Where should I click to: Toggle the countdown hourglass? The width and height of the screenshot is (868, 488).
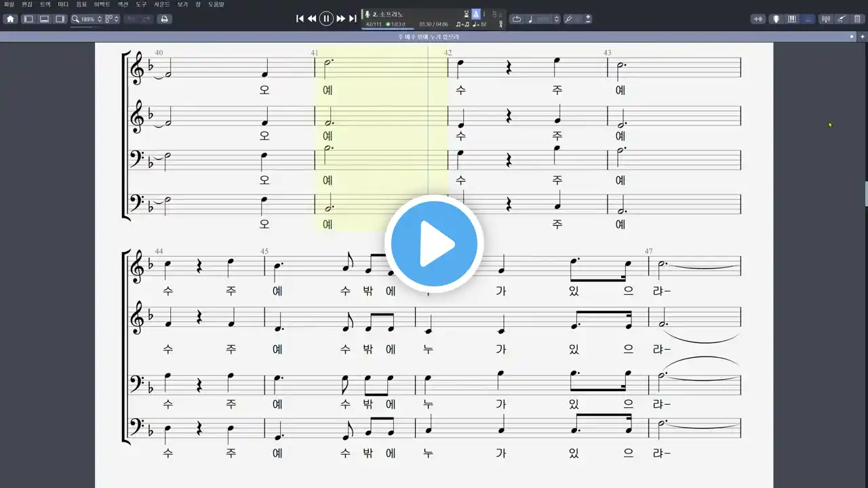coord(467,14)
